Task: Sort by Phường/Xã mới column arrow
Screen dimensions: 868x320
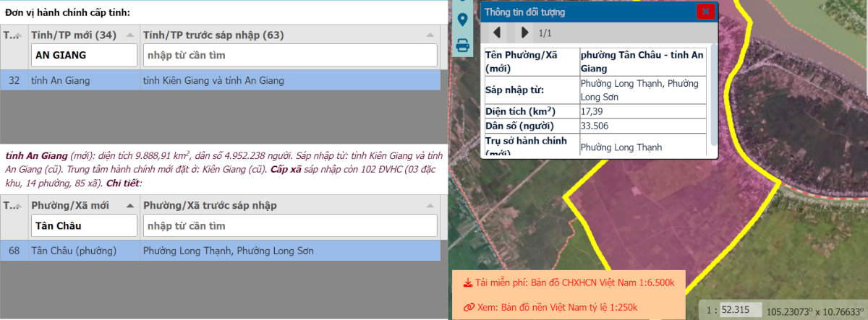Action: pos(129,206)
